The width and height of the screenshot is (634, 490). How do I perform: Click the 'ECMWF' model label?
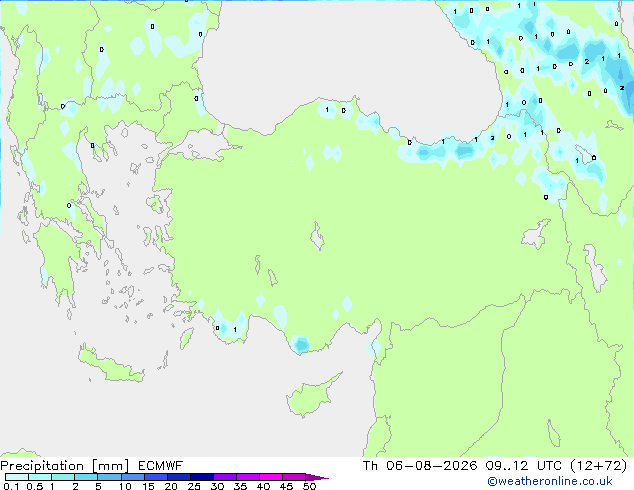point(161,466)
